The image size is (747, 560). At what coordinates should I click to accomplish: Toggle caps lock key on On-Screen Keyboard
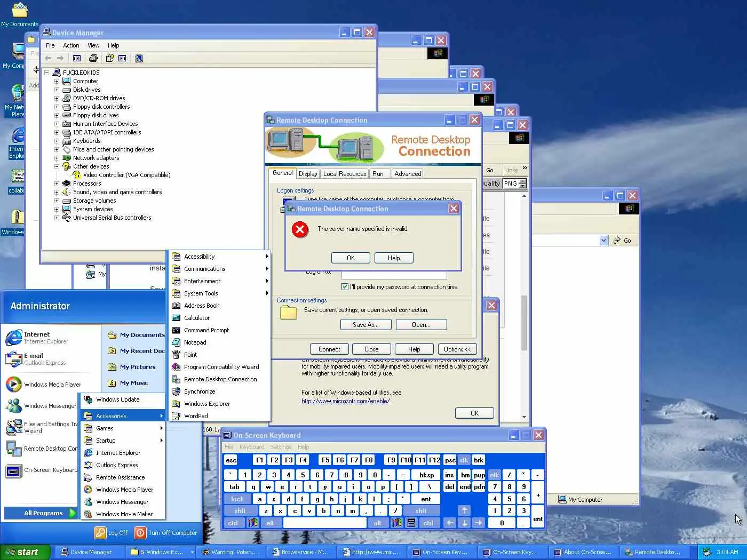coord(237,499)
